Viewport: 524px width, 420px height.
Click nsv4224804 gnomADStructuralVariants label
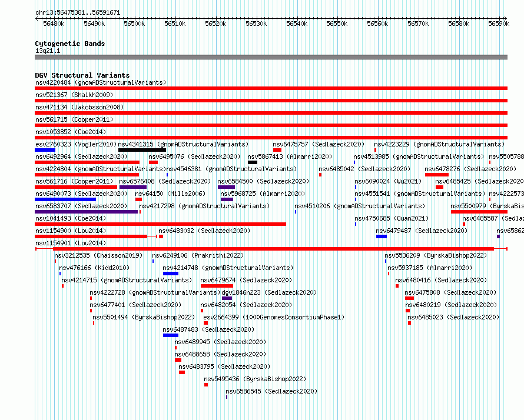point(101,169)
